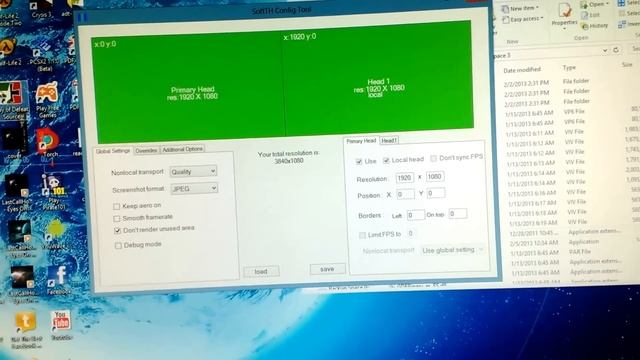Select the 1/13/2013 6:11 AM VIV File row
This screenshot has width=640, height=360.
(x=571, y=132)
